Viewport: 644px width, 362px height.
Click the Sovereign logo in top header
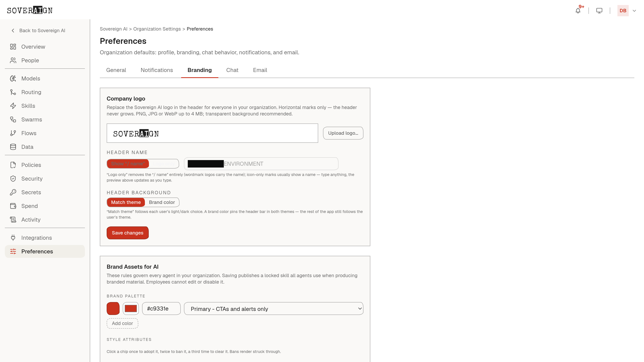(30, 10)
